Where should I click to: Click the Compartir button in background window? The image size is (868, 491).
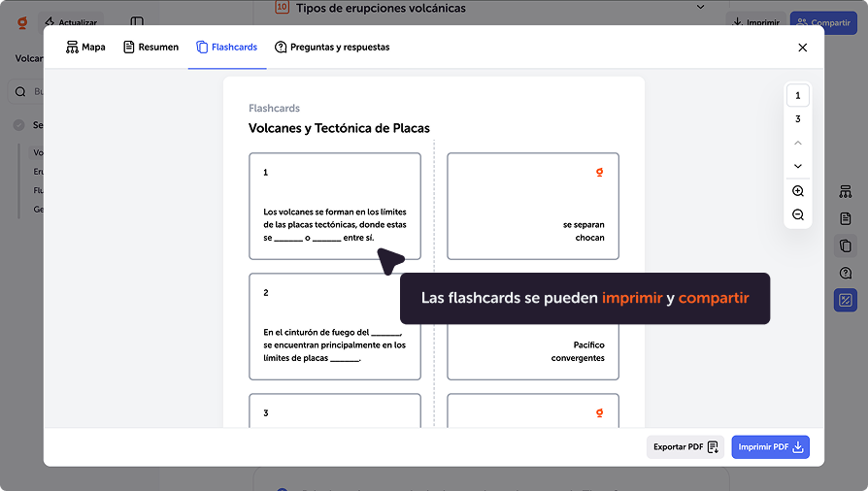[x=823, y=22]
